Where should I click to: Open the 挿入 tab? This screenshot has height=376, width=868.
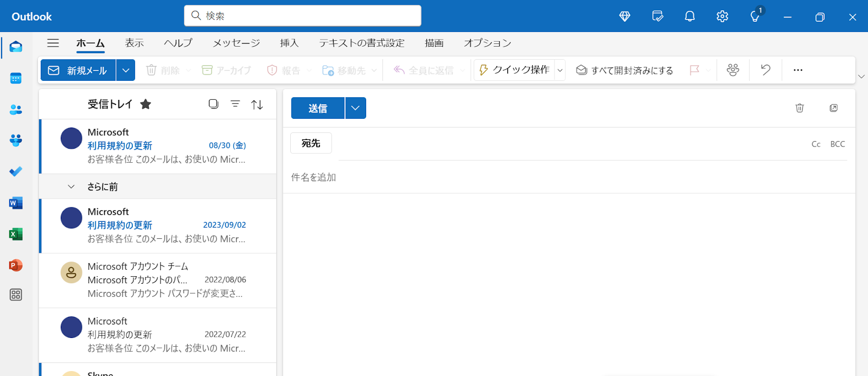pos(289,43)
